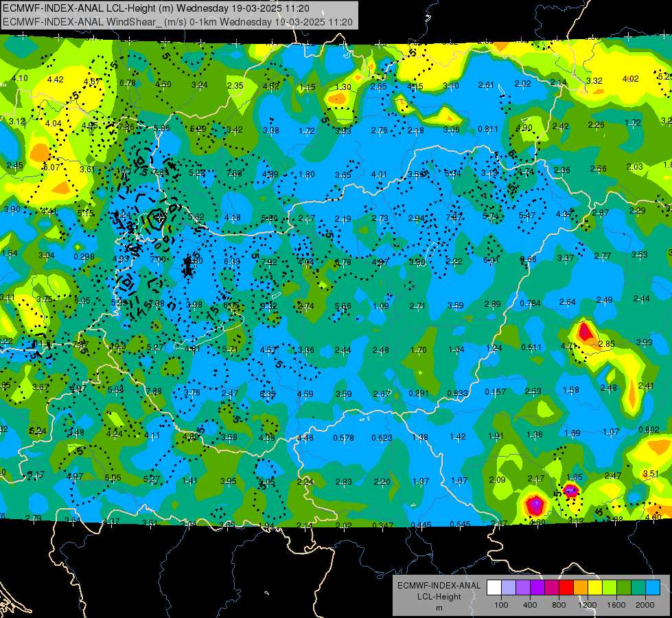Click the light lavender legend swatch
Viewport: 672px width, 618px height.
[x=509, y=587]
